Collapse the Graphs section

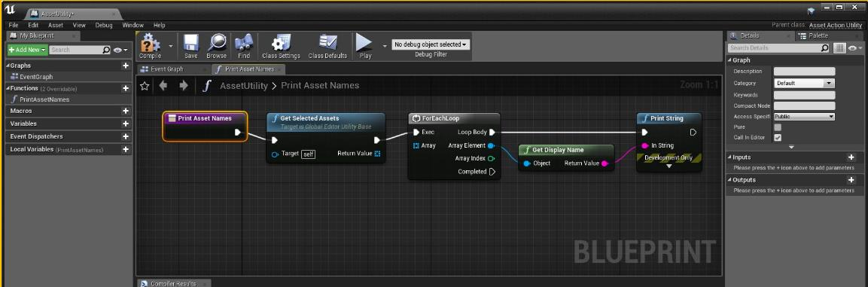tap(8, 66)
